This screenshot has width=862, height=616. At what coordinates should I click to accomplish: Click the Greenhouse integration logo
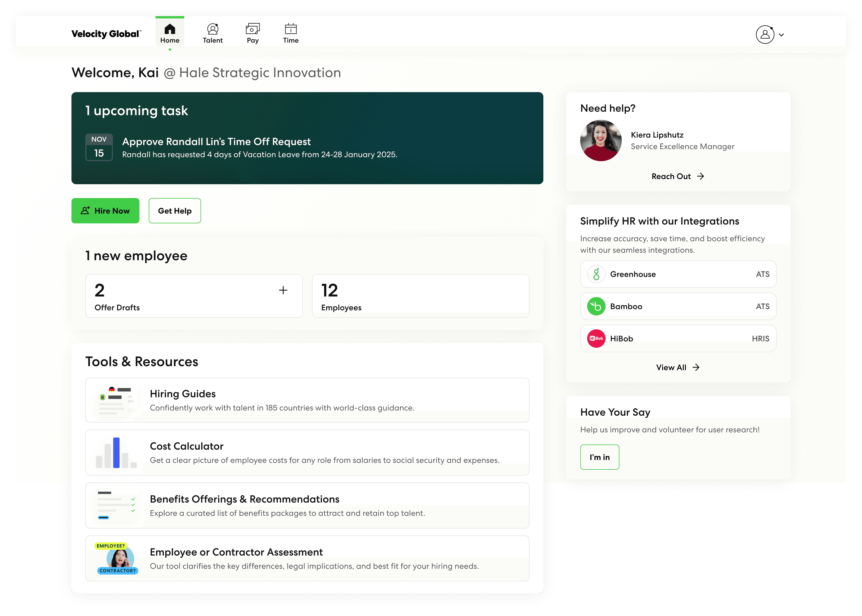pos(596,274)
